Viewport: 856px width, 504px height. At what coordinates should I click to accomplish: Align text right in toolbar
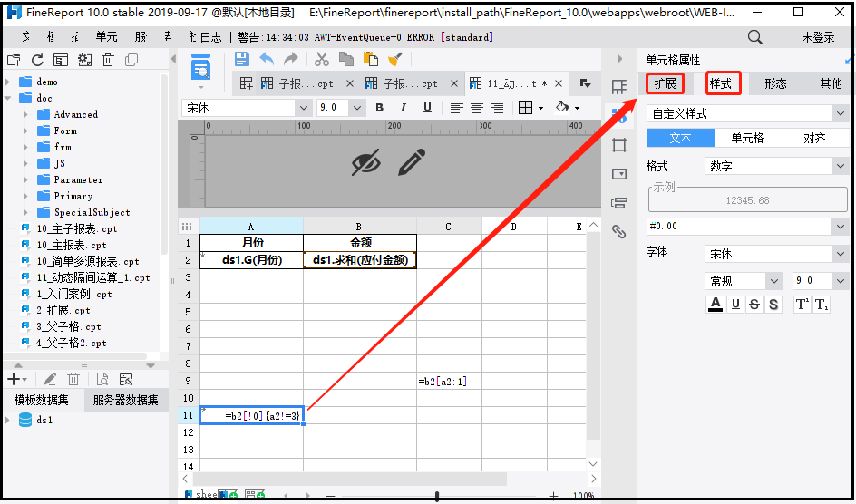pos(497,108)
